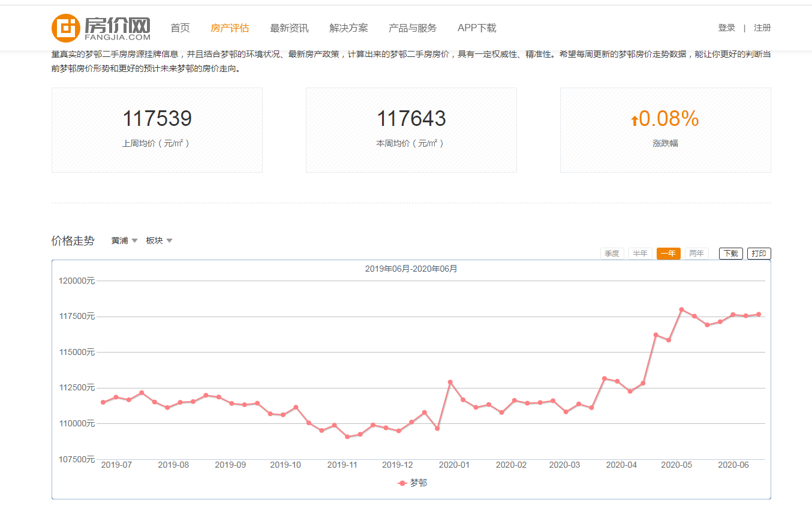
Task: Click the 下载 button above the chart
Action: [730, 253]
